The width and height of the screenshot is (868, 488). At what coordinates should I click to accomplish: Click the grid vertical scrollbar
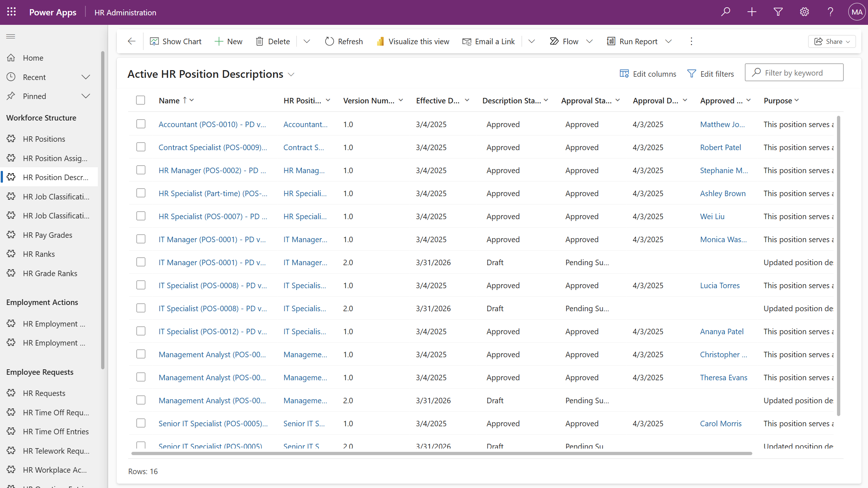pyautogui.click(x=838, y=266)
